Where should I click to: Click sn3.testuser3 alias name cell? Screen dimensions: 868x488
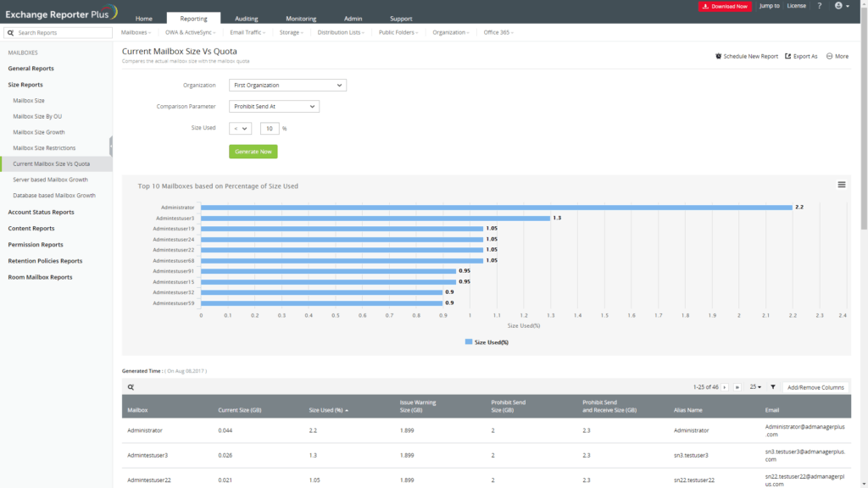pyautogui.click(x=691, y=455)
